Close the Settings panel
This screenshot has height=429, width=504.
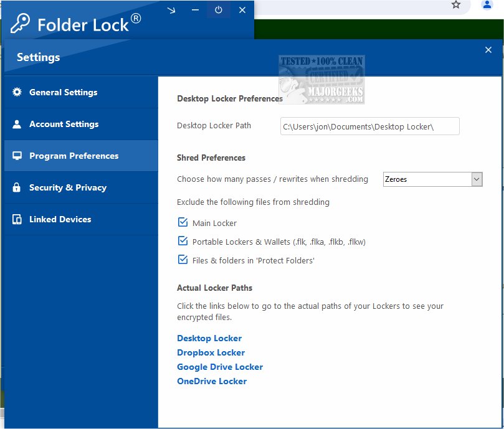(x=488, y=50)
